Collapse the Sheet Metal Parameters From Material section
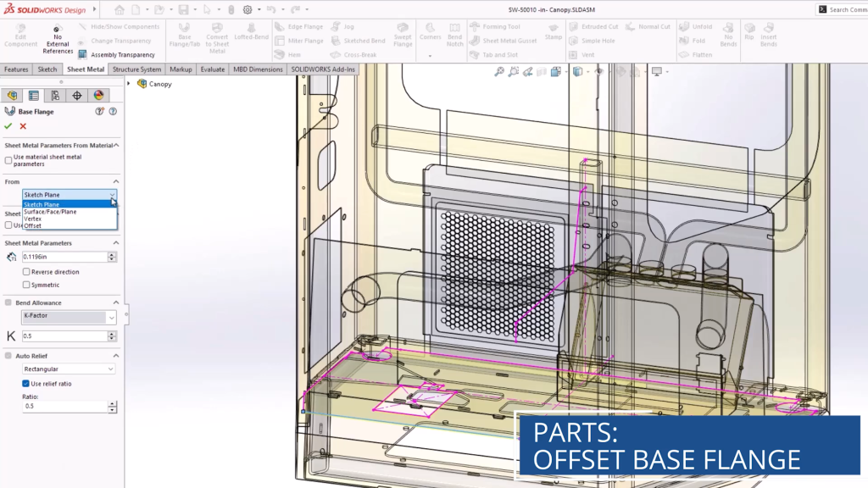 point(116,145)
